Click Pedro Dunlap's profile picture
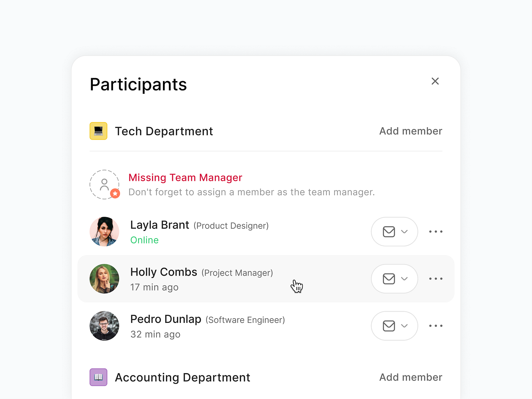 click(104, 326)
